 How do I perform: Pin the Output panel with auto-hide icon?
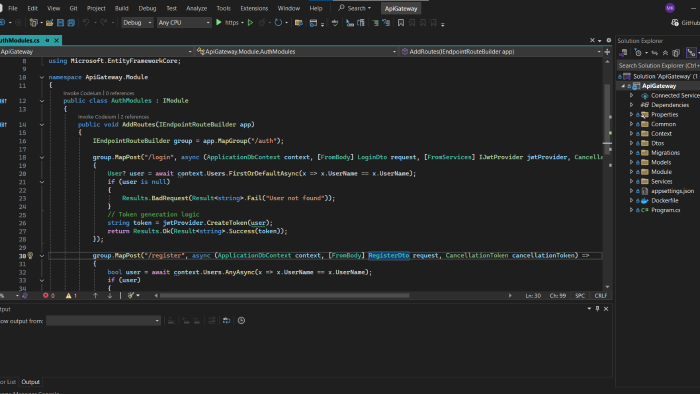(597, 309)
